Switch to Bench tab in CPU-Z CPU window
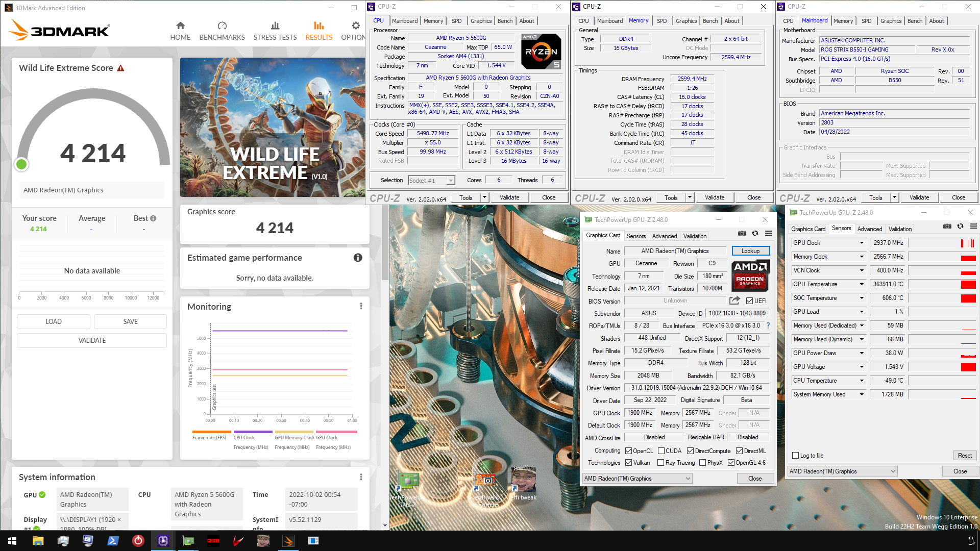This screenshot has height=551, width=980. coord(505,21)
